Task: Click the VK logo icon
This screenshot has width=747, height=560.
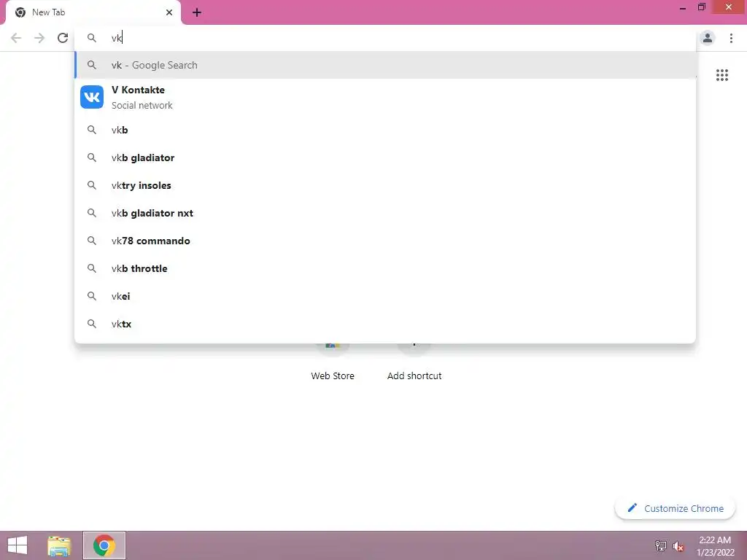Action: click(x=92, y=97)
